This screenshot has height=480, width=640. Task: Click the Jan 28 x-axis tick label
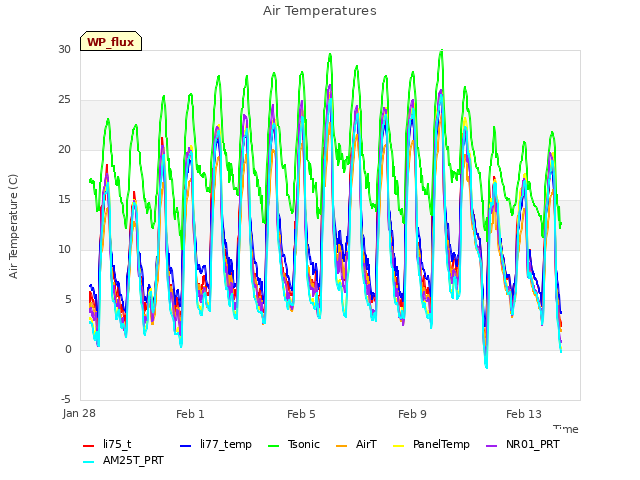(x=79, y=413)
